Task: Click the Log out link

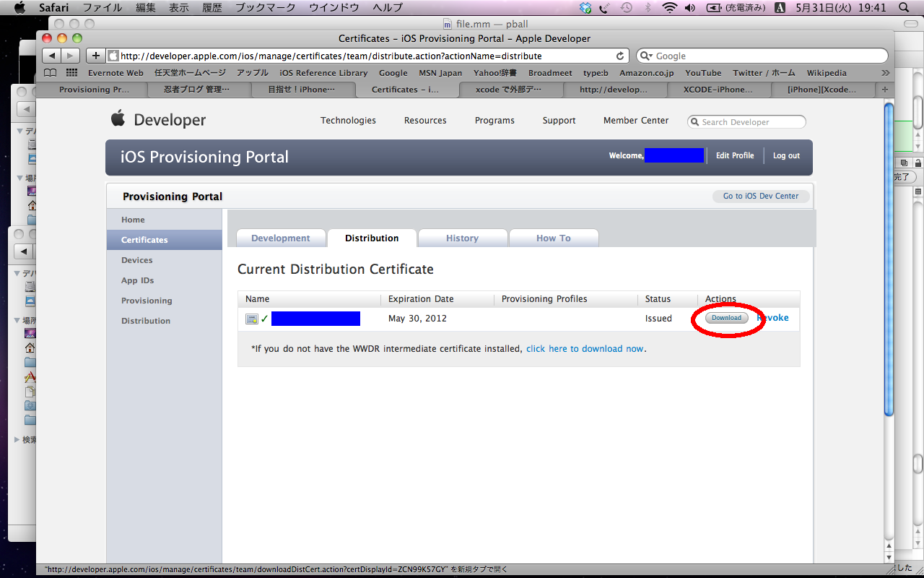Action: [x=786, y=156]
